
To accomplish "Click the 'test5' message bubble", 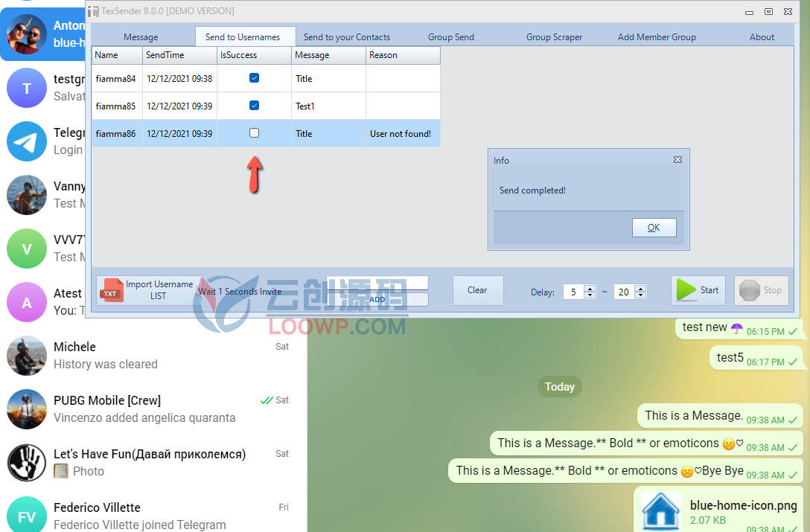I will [756, 358].
